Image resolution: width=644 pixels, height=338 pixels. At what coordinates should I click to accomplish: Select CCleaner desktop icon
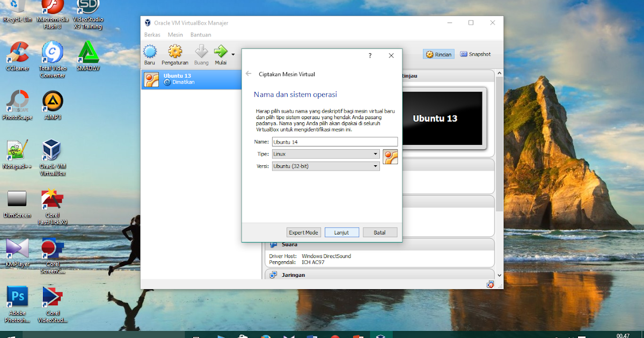(18, 56)
